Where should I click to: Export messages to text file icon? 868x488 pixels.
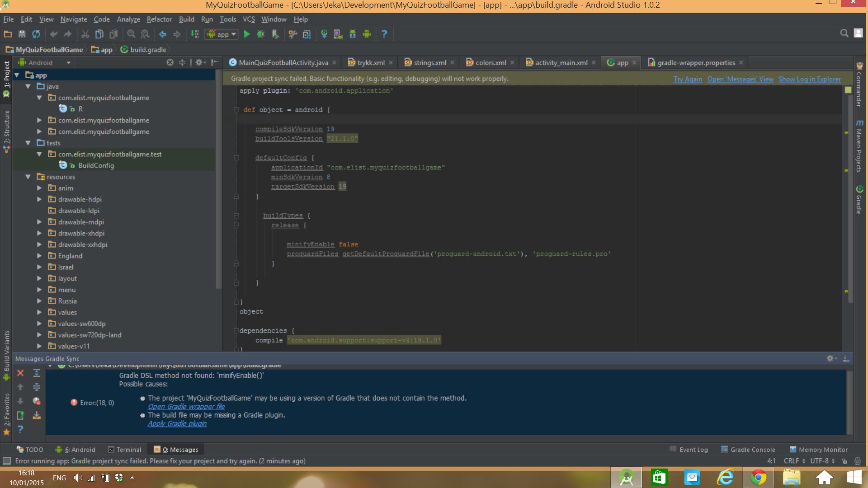(x=20, y=416)
